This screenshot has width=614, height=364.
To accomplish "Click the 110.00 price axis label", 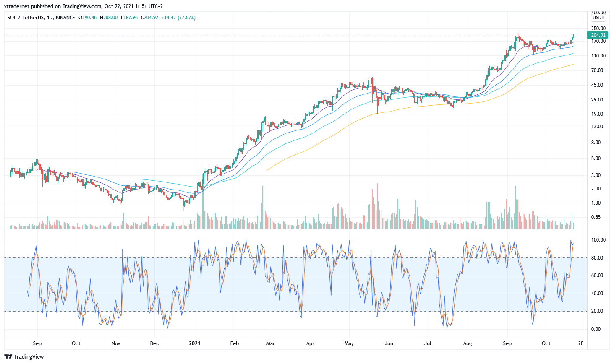I will coord(598,56).
